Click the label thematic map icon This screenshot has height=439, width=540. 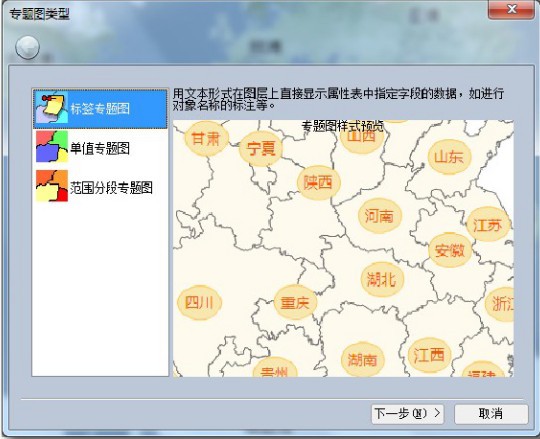52,109
